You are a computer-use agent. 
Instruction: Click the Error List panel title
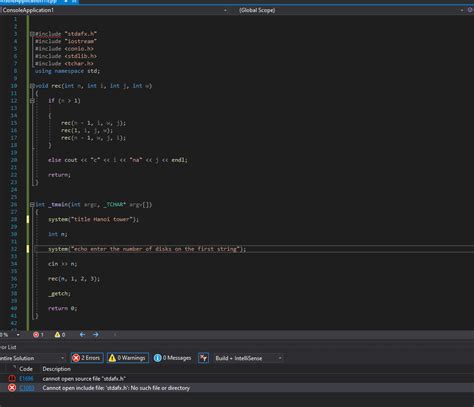[8, 347]
